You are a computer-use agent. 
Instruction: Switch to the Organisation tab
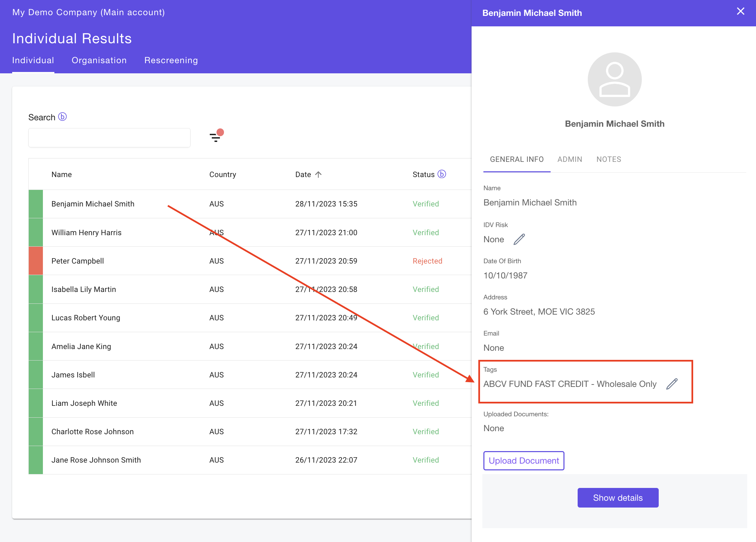click(99, 60)
